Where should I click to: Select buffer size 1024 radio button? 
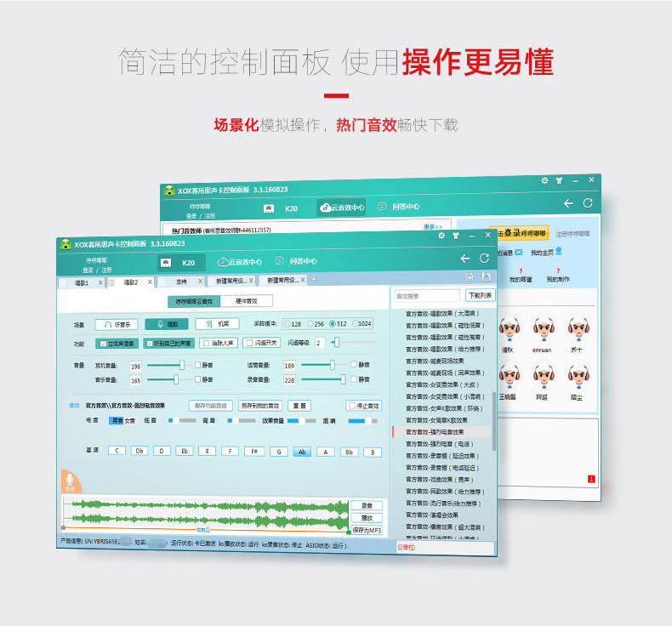coord(355,323)
